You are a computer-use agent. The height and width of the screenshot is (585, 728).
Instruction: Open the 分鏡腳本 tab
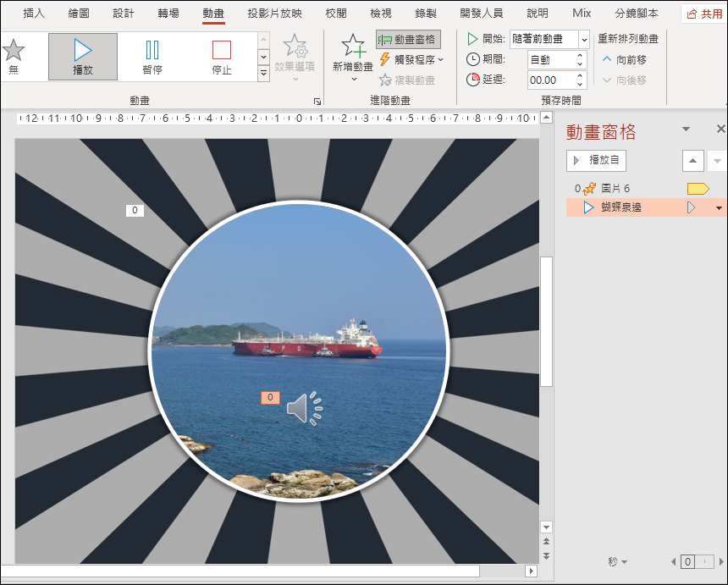(x=637, y=14)
